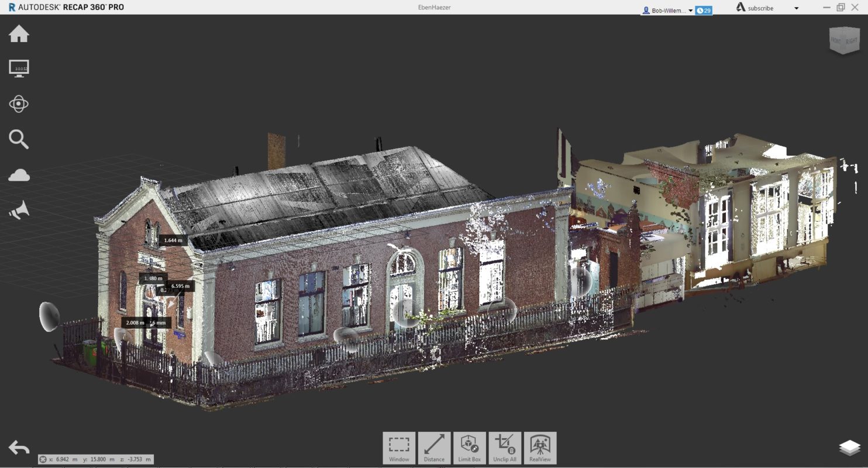Click the Unclip All button
868x468 pixels.
point(504,448)
